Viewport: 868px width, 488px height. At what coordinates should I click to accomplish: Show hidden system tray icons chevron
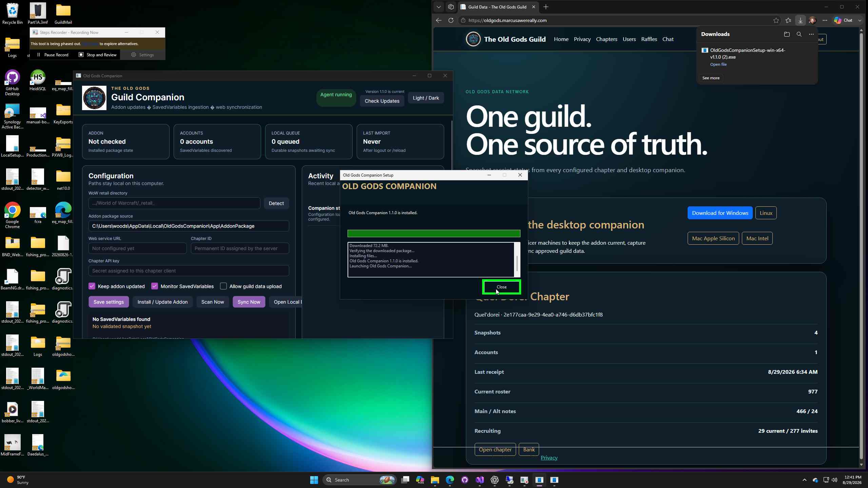(805, 480)
